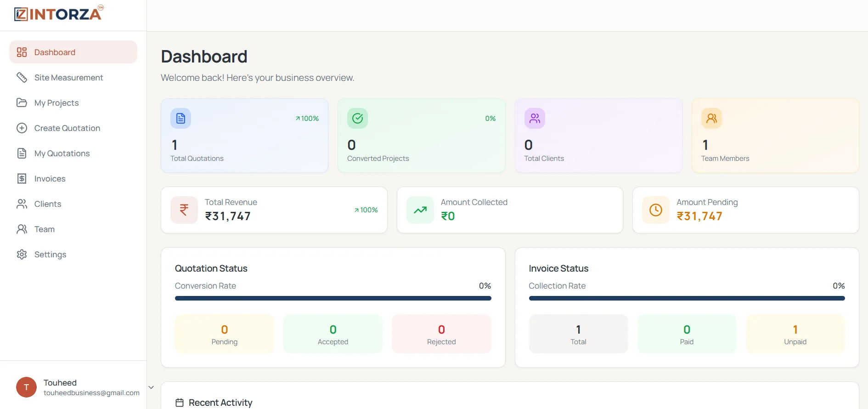Viewport: 868px width, 409px height.
Task: Expand the user account chevron menu
Action: coord(151,387)
